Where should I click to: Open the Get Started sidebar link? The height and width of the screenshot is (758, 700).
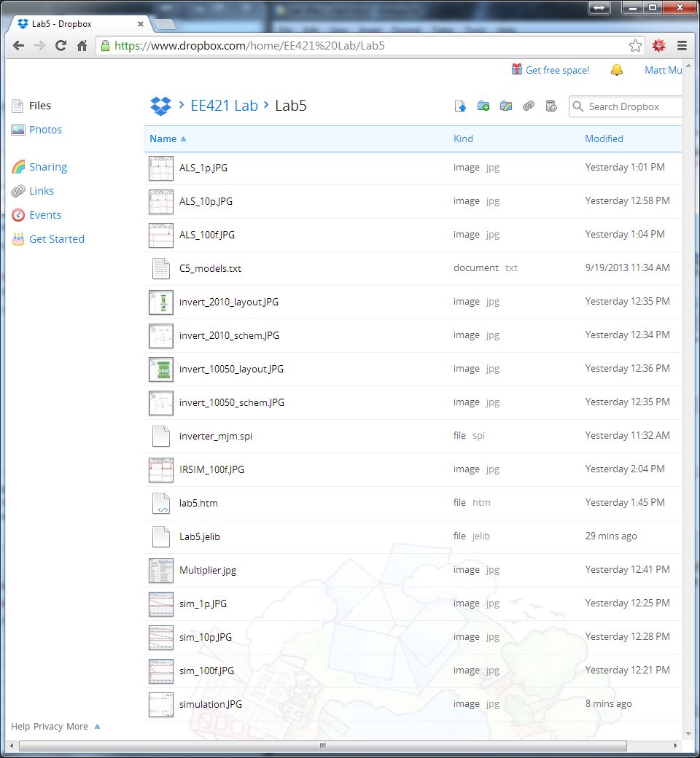pos(57,239)
